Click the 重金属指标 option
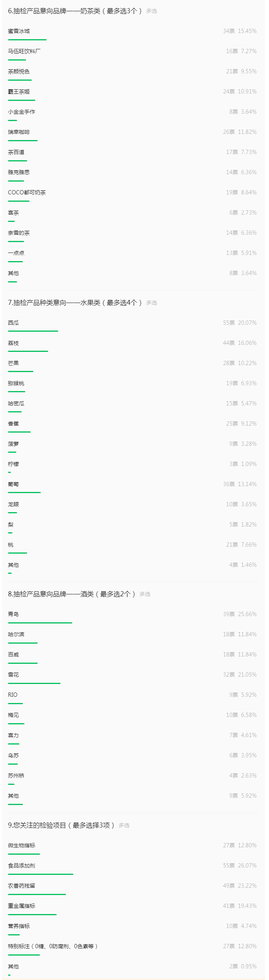Screen dimensions: 269x980 (x=21, y=906)
